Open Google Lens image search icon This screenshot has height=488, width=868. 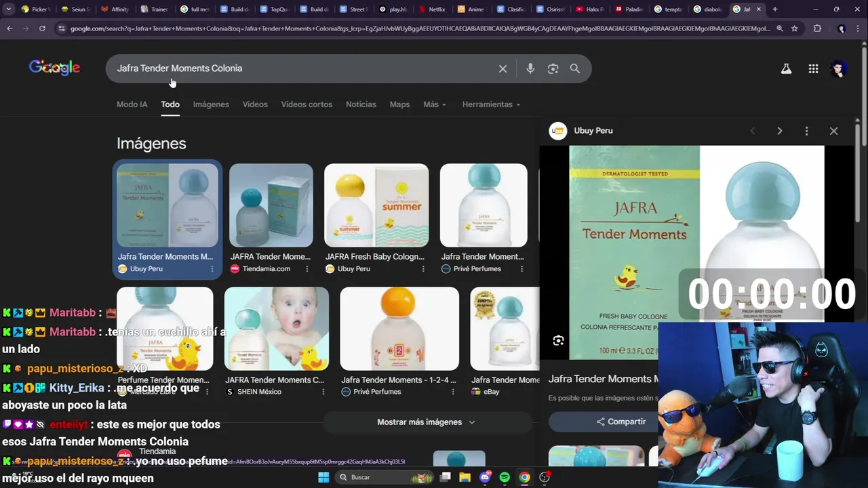[553, 68]
